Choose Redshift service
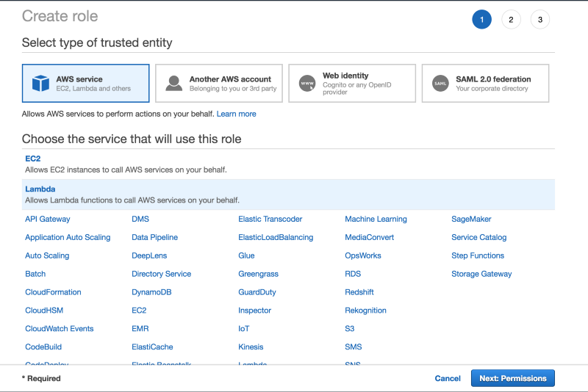Viewport: 588px width, 392px height. tap(359, 292)
